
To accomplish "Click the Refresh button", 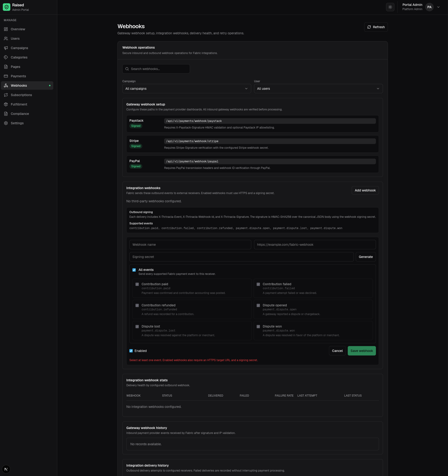I will click(x=376, y=27).
